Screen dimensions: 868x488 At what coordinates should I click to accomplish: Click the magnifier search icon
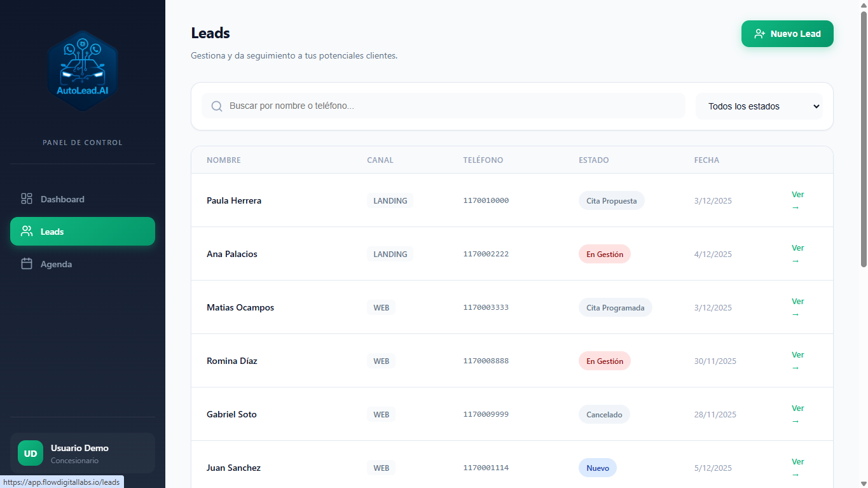217,106
